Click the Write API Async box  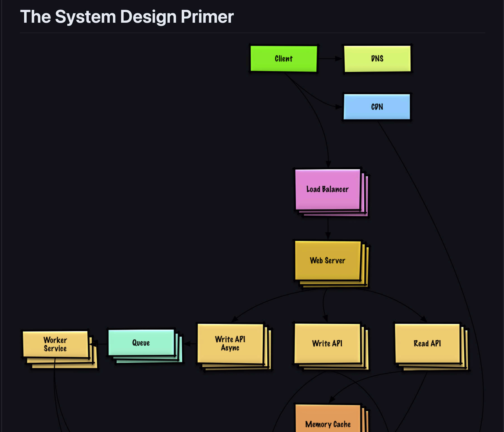coord(230,343)
